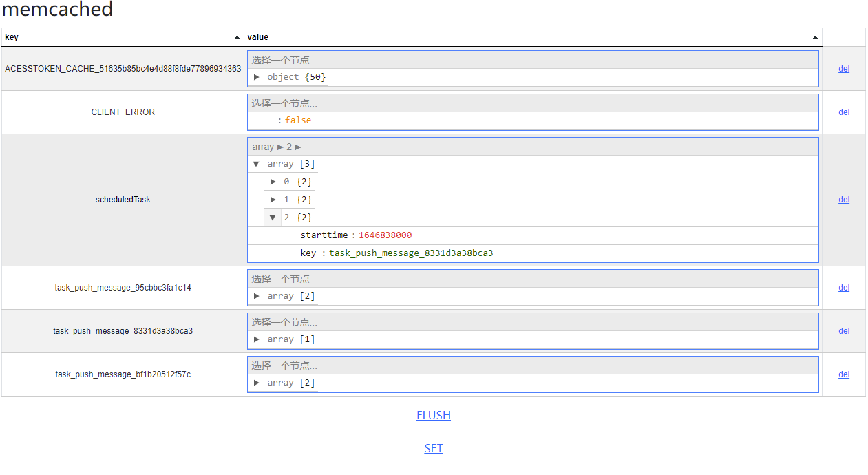Expand item 0 {2} in scheduledTask
The width and height of the screenshot is (868, 475).
tap(273, 182)
